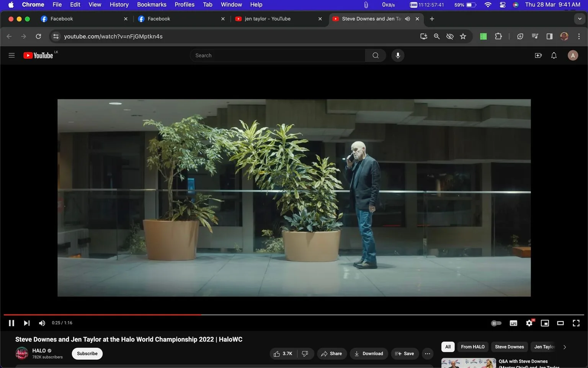Switch to theater mode
This screenshot has height=368, width=588.
pyautogui.click(x=560, y=323)
